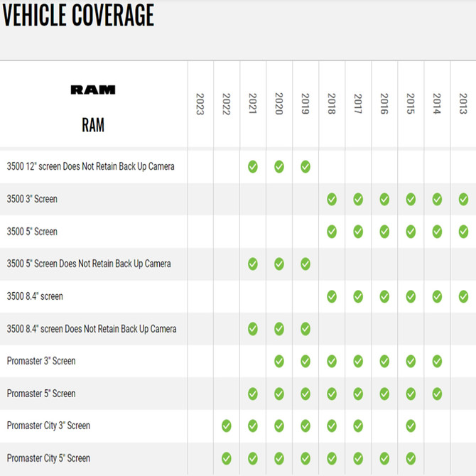This screenshot has height=476, width=476.
Task: Click the "3500 8.4" screen" row label
Action: (x=35, y=296)
